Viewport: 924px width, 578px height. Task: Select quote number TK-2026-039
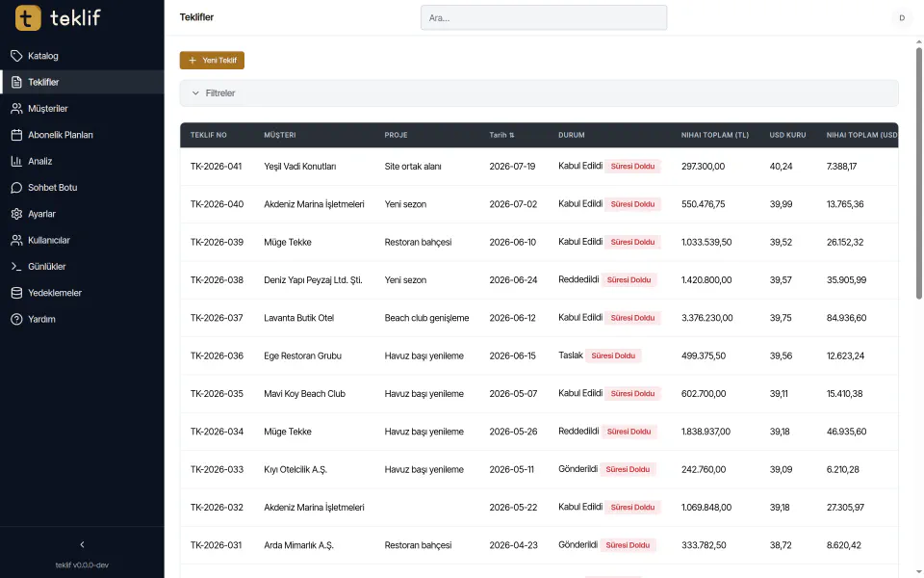tap(217, 242)
